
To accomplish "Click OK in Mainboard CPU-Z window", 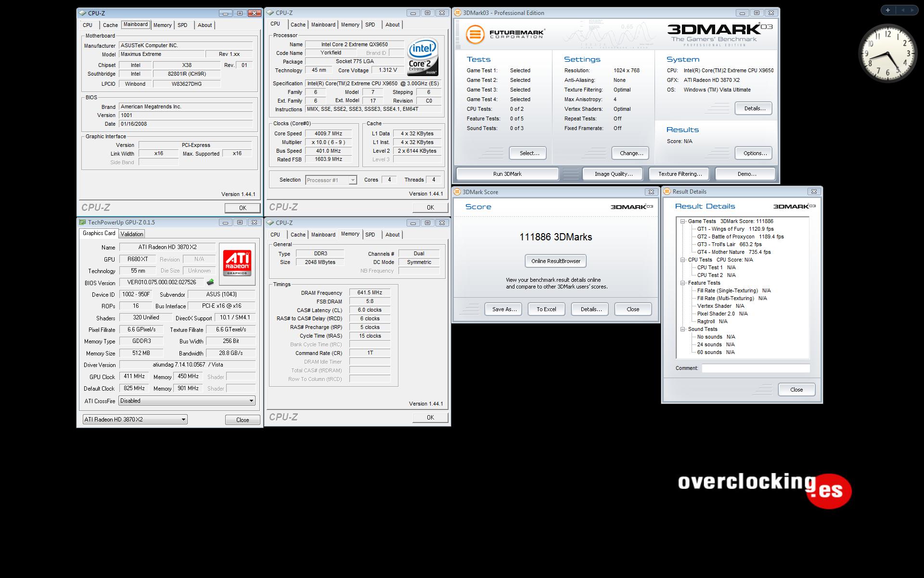I will point(243,208).
